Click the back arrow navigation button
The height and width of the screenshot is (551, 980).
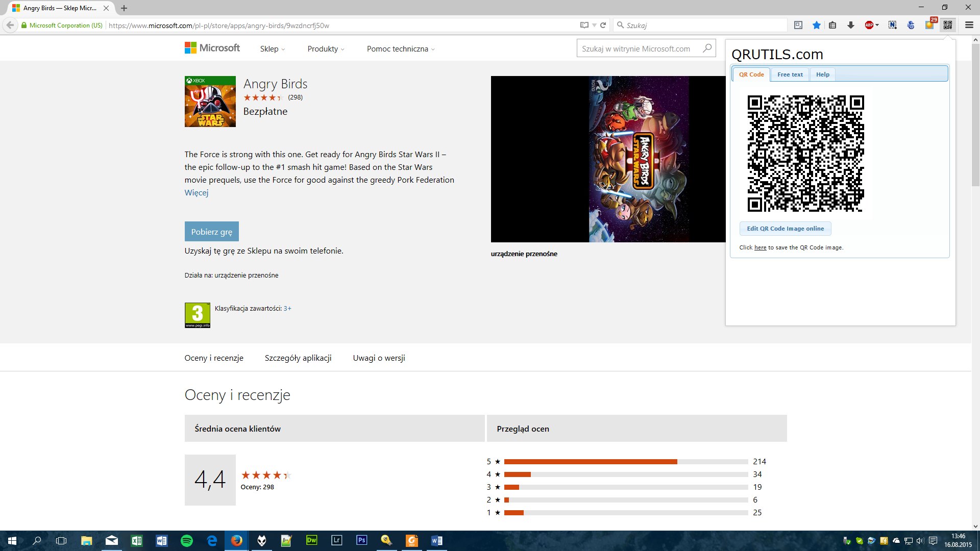(x=10, y=25)
